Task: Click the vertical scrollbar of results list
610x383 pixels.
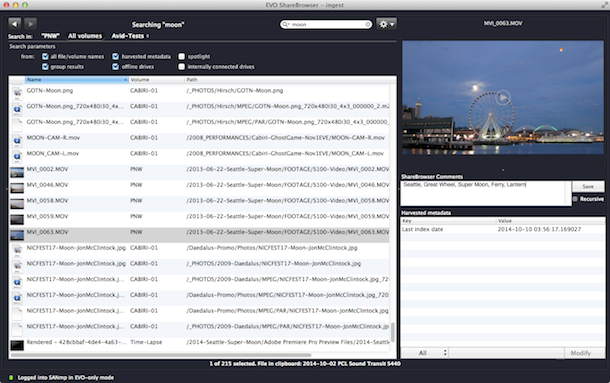Action: [x=393, y=332]
